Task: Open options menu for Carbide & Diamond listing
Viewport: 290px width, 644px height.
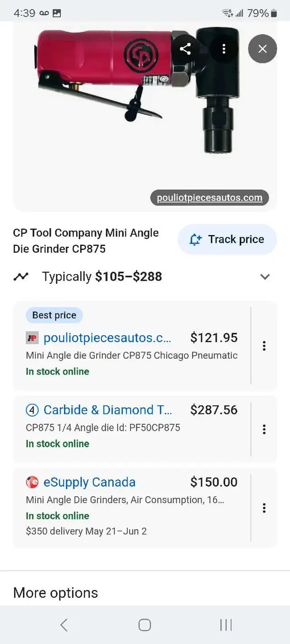Action: [x=264, y=429]
